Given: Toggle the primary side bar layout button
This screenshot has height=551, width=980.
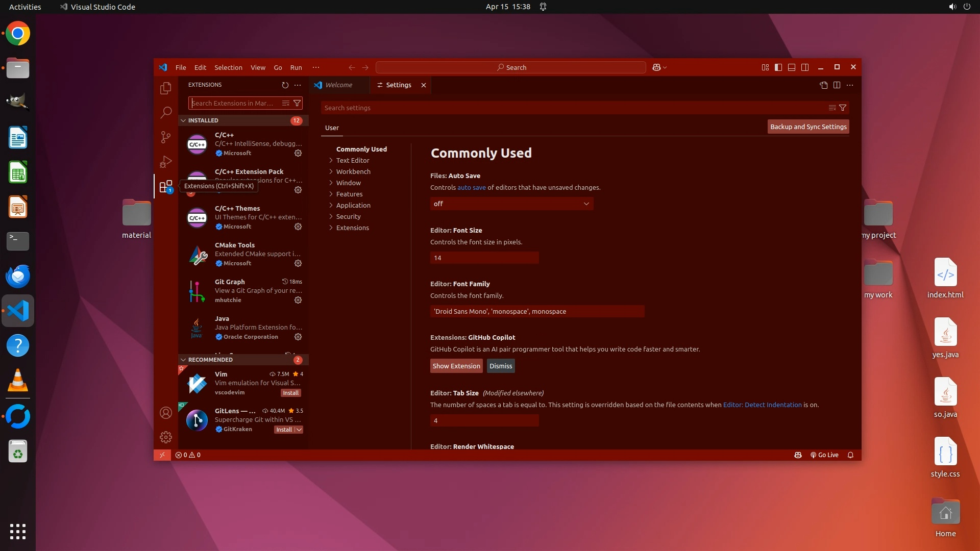Looking at the screenshot, I should pos(778,67).
